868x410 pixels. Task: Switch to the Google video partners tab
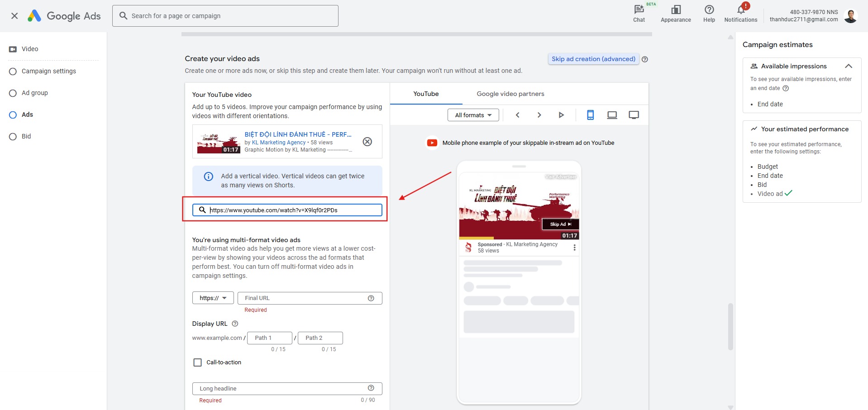[510, 94]
